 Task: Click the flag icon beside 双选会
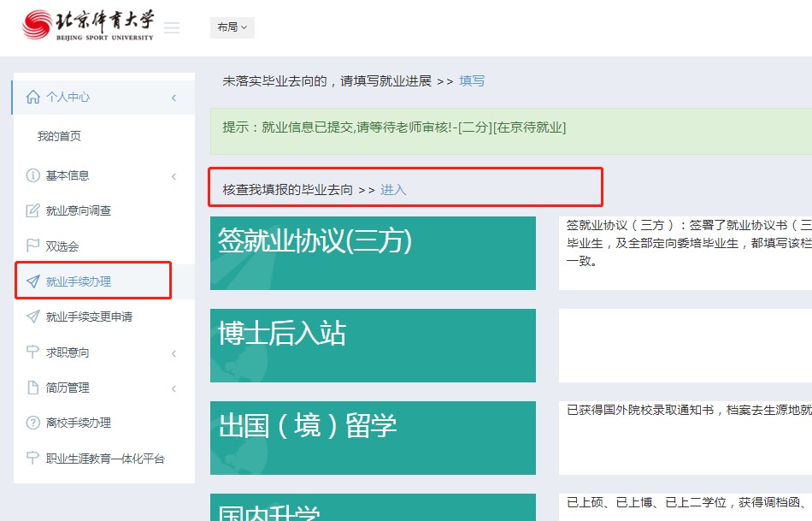pos(33,246)
